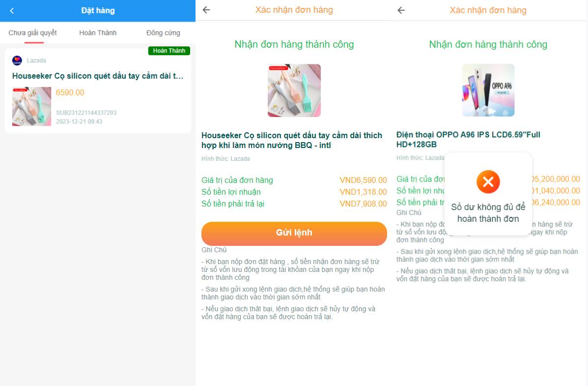
Task: Click the Lazada store logo icon
Action: (17, 60)
